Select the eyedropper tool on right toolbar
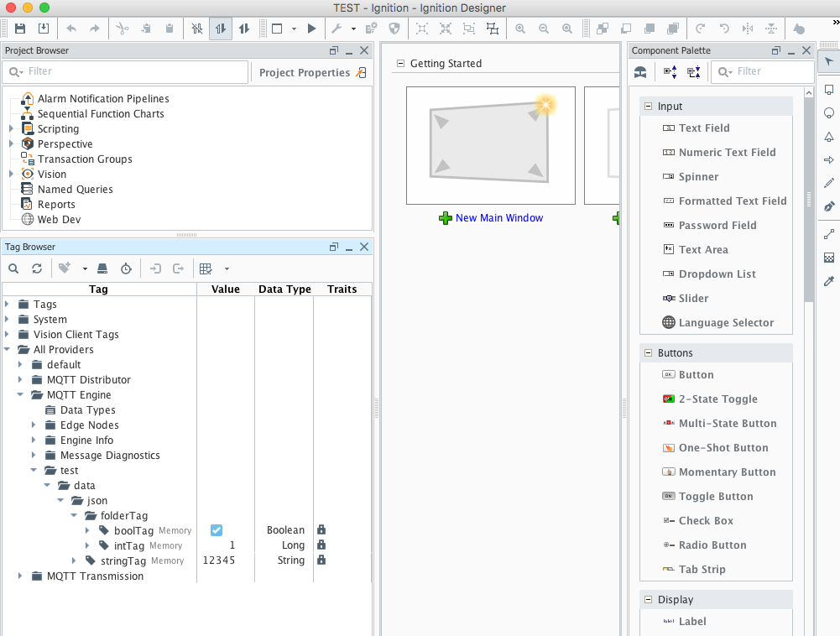This screenshot has width=840, height=636. tap(829, 281)
